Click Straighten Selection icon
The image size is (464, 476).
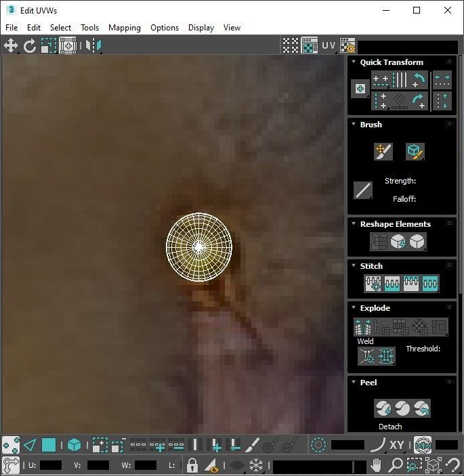click(x=379, y=242)
